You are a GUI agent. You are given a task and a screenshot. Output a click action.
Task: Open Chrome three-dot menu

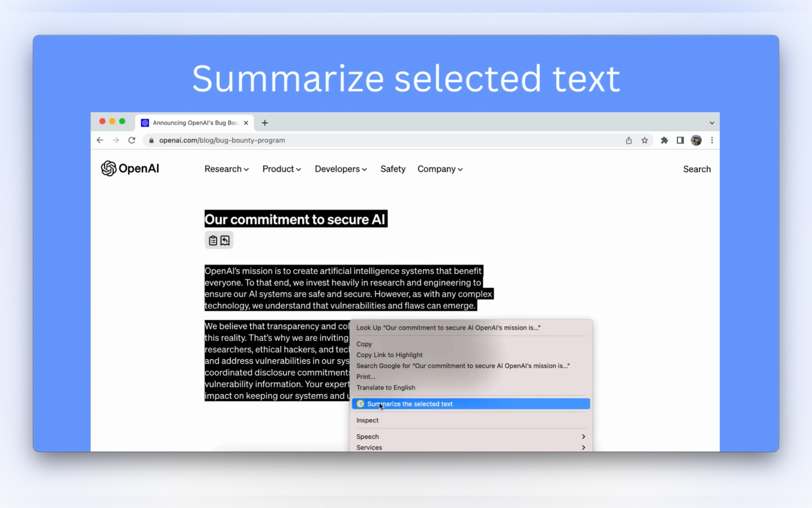712,140
